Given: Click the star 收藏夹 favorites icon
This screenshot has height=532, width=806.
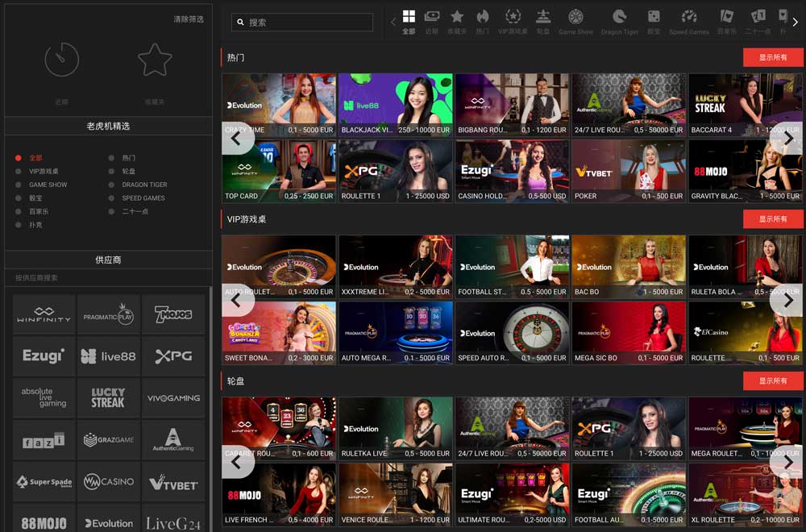Looking at the screenshot, I should click(456, 16).
